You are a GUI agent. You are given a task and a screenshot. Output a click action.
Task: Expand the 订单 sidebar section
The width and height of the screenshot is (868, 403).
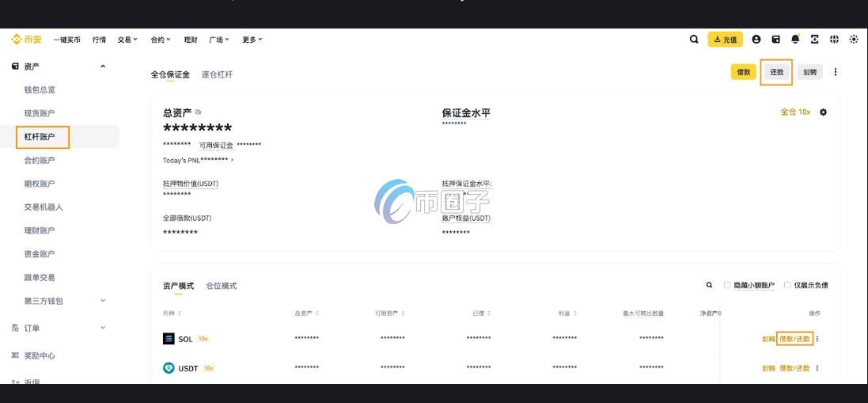click(102, 328)
